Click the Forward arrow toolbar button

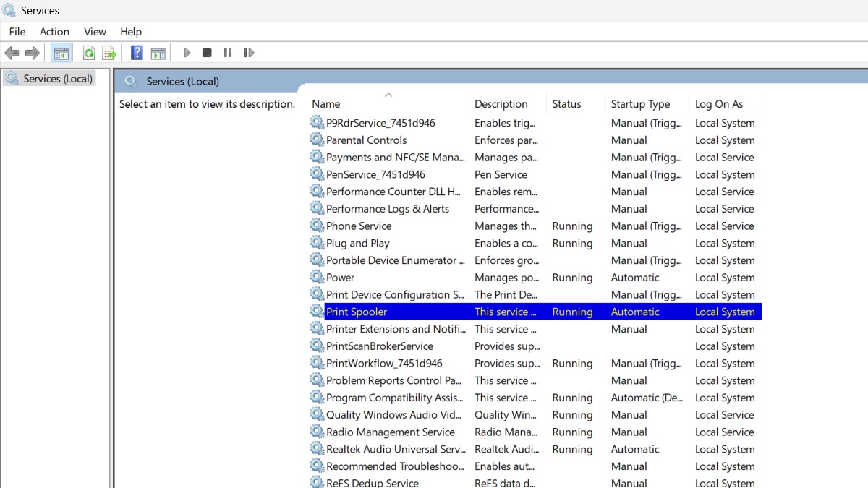pos(32,53)
